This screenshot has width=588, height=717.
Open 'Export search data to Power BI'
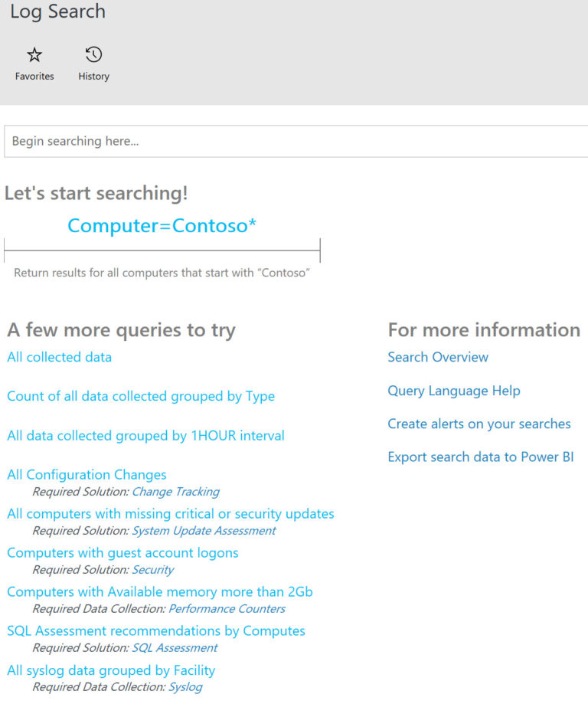[481, 457]
